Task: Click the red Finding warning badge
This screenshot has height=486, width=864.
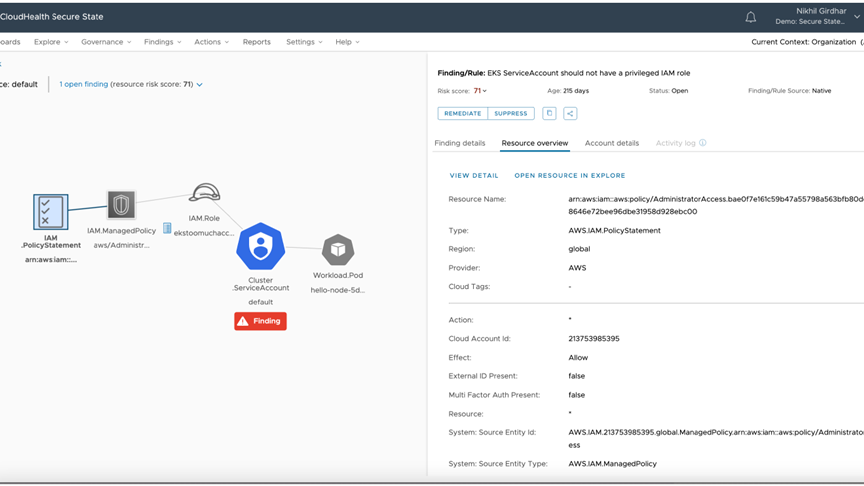Action: click(260, 321)
